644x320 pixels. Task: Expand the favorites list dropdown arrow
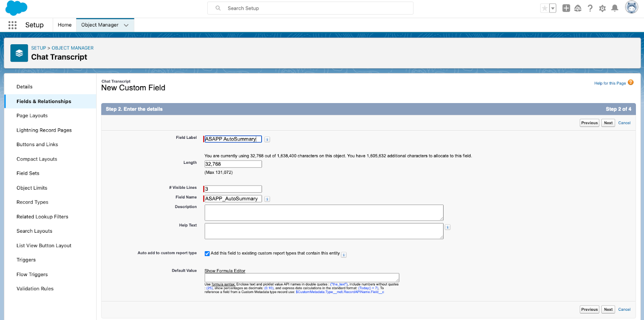[x=553, y=8]
